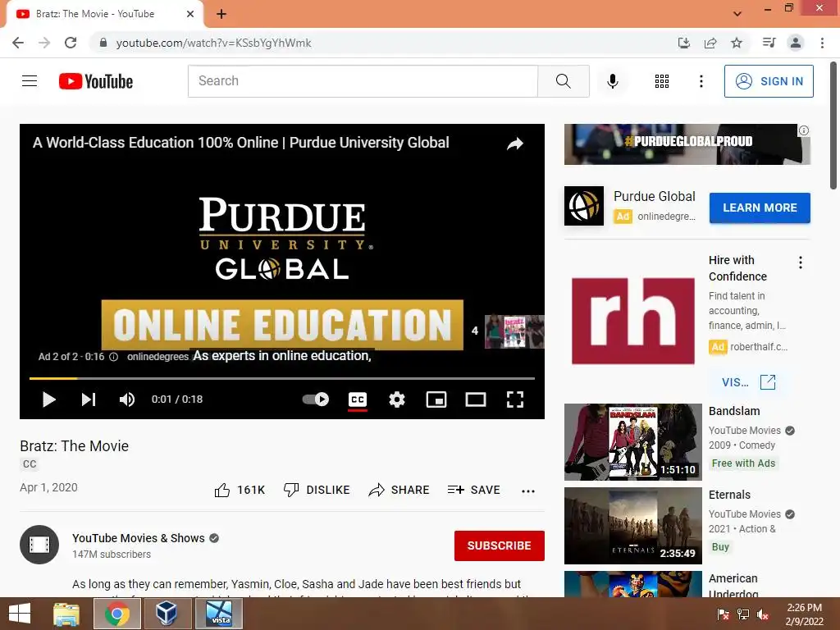The height and width of the screenshot is (630, 840).
Task: Click the Eternals title link
Action: click(729, 495)
